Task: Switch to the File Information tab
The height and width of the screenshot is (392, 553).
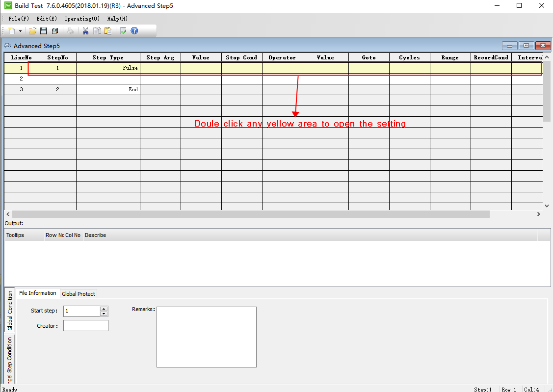Action: (x=38, y=293)
